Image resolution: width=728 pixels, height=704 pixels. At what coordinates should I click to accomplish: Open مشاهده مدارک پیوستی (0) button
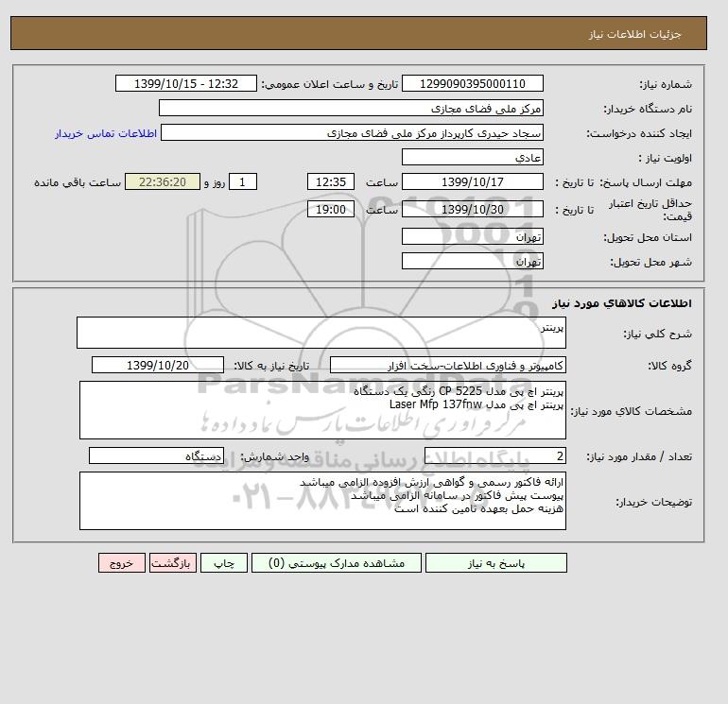coord(337,563)
